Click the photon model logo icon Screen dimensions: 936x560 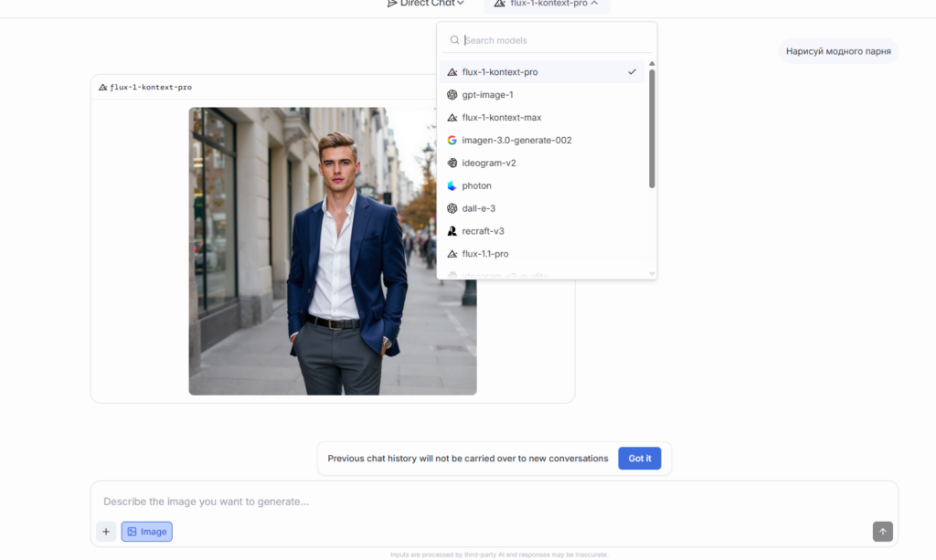coord(452,185)
